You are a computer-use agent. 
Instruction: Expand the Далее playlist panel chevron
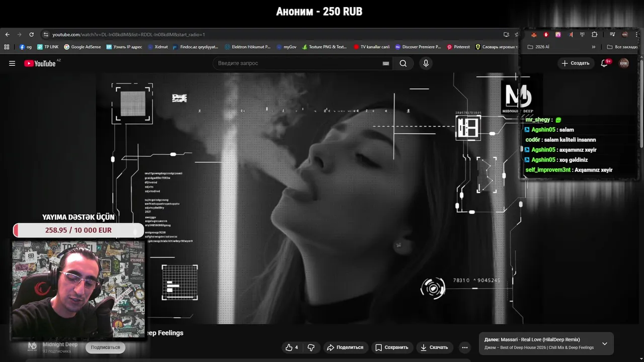[x=605, y=343]
